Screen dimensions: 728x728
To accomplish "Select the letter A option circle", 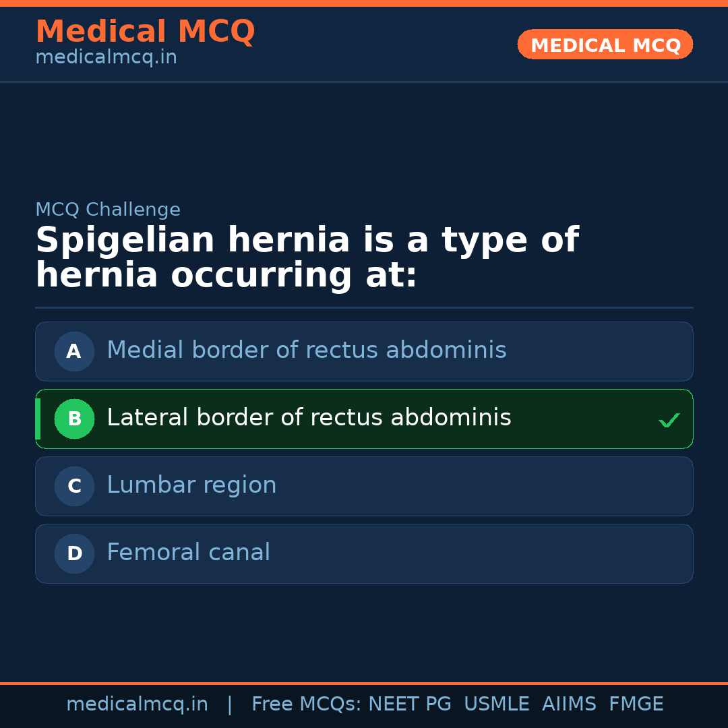I will pos(74,351).
